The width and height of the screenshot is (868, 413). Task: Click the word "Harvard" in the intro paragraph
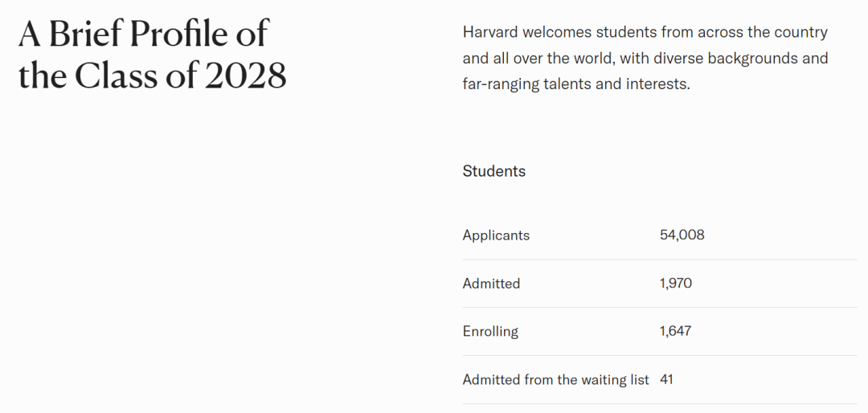(x=489, y=33)
